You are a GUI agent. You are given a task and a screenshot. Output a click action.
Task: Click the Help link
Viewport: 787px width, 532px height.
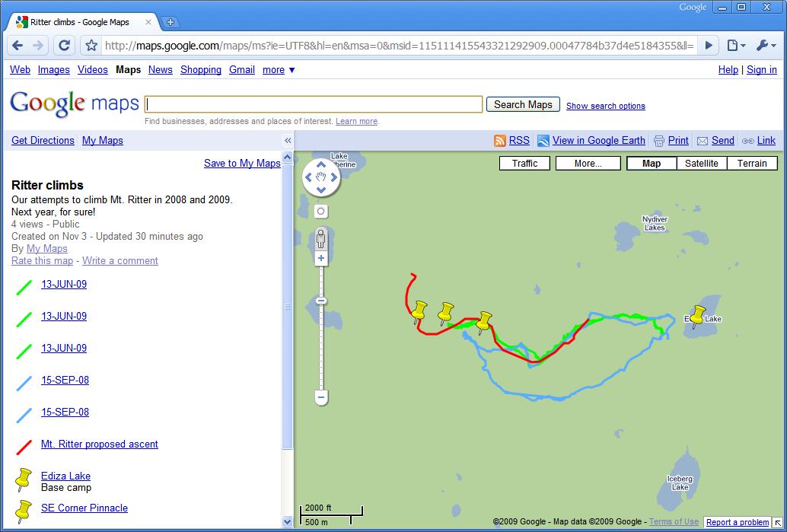tap(728, 70)
